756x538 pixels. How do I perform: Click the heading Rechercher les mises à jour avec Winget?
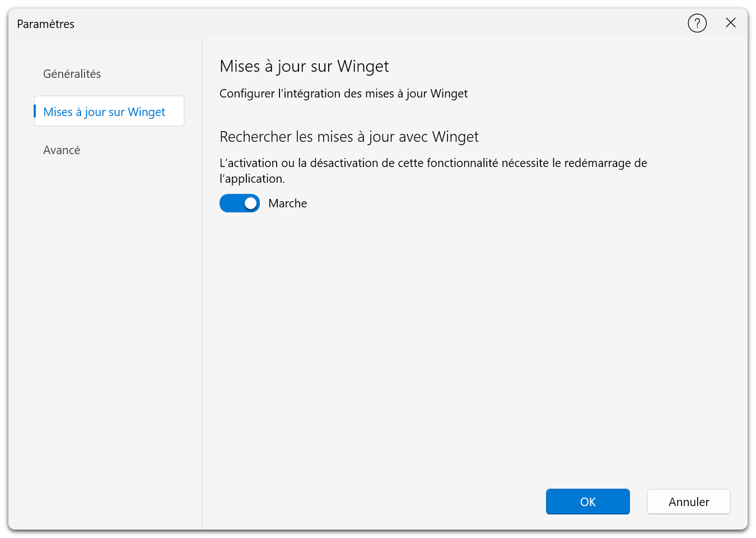349,137
